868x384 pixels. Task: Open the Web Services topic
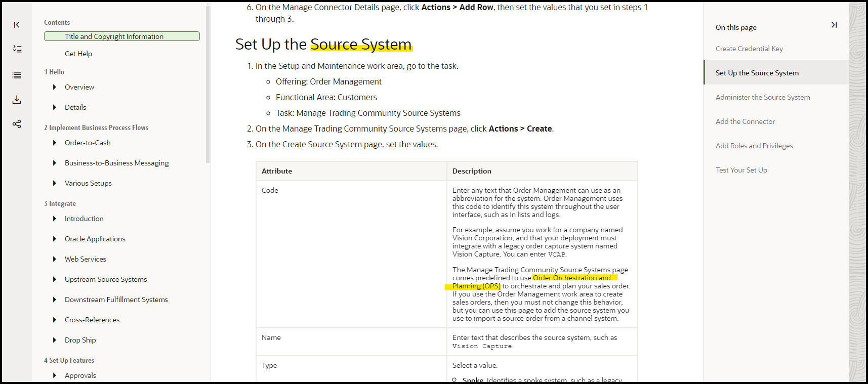point(86,259)
